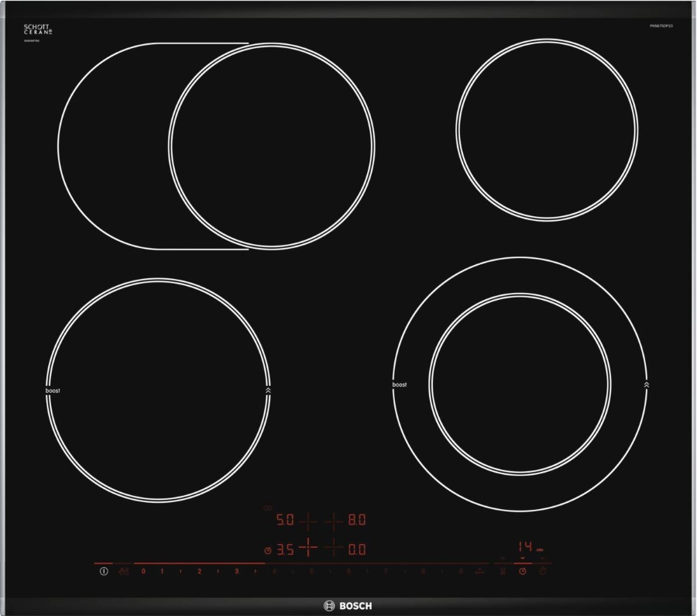697x616 pixels.
Task: Tap the cooking timer clock icon
Action: [x=523, y=572]
